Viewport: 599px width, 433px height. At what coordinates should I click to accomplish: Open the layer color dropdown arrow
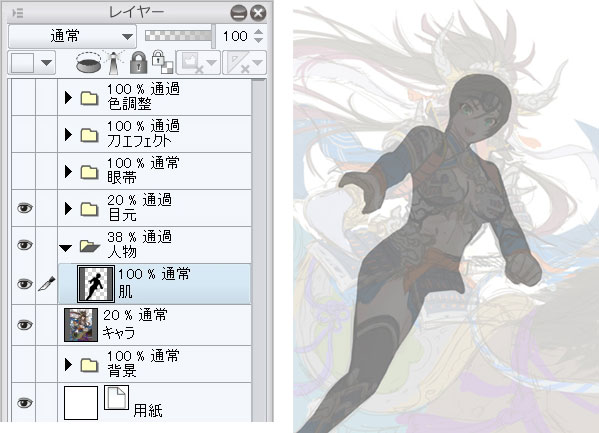point(47,63)
